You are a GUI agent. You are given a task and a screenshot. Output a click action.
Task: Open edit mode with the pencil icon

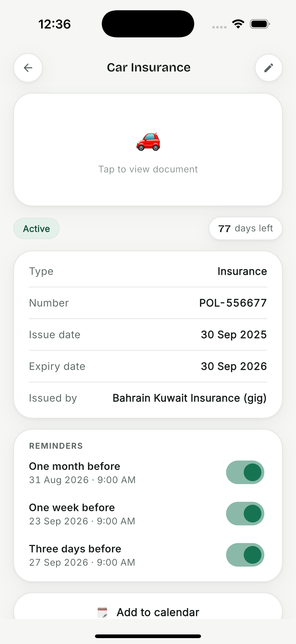coord(269,68)
